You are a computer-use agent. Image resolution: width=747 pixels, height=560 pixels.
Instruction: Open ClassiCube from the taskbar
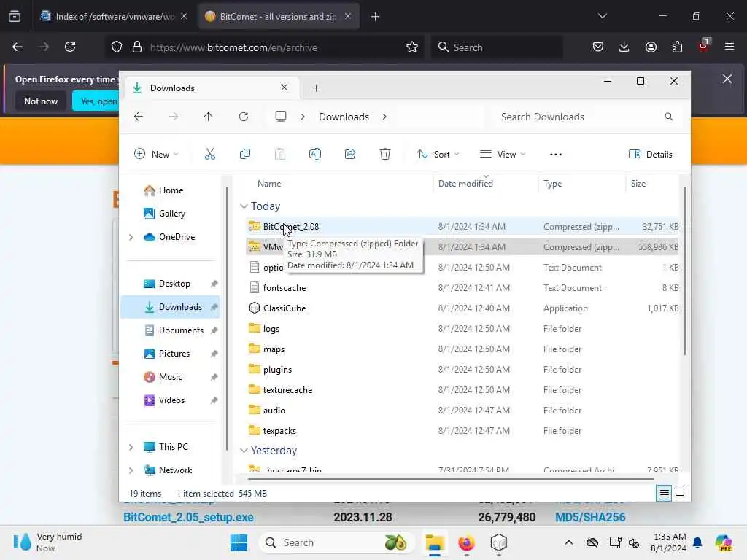[x=498, y=542]
